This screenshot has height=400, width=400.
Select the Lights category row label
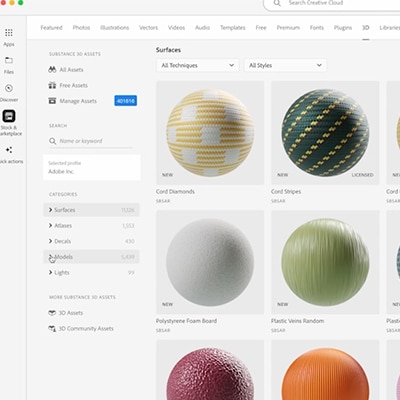coord(62,273)
